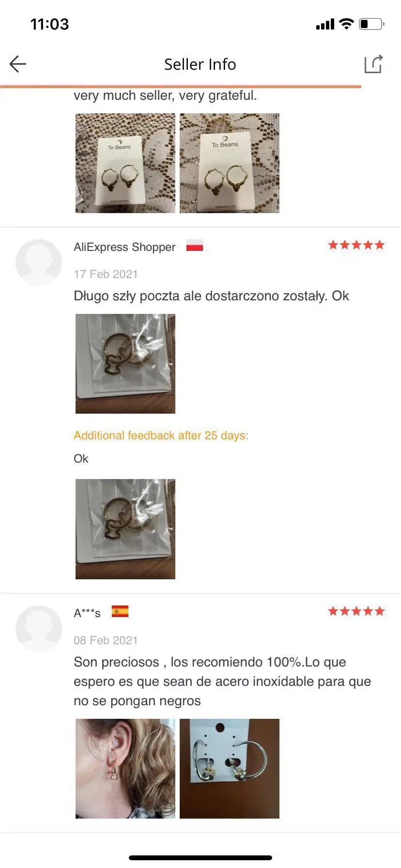Viewport: 401px width, 868px height.
Task: Open photo of earring worn on ear
Action: click(125, 769)
